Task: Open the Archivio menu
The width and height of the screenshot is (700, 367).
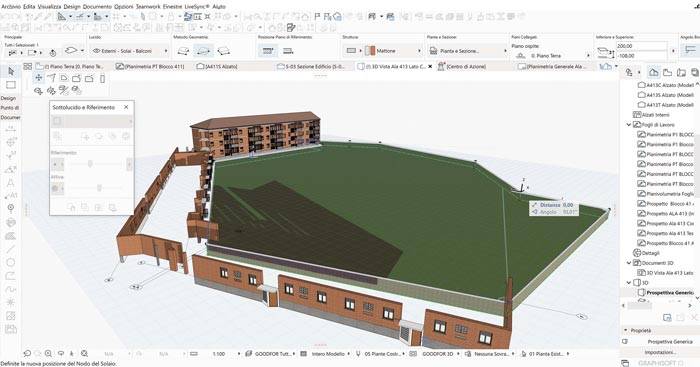Action: pos(11,7)
